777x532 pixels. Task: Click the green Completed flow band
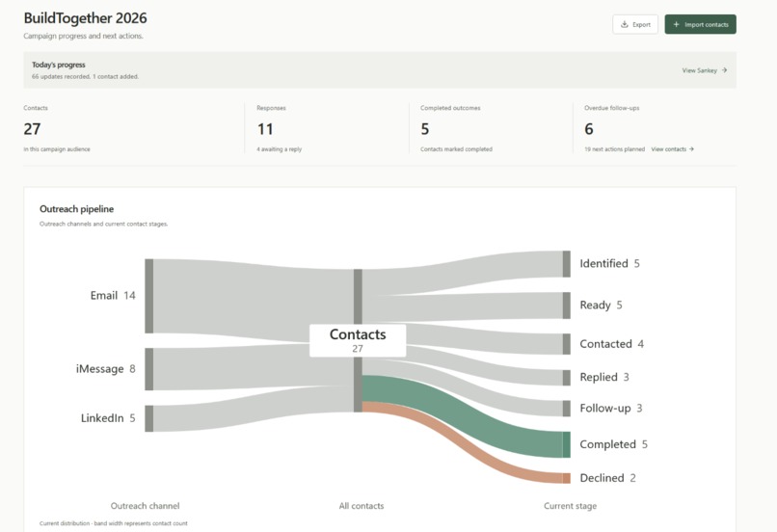464,415
